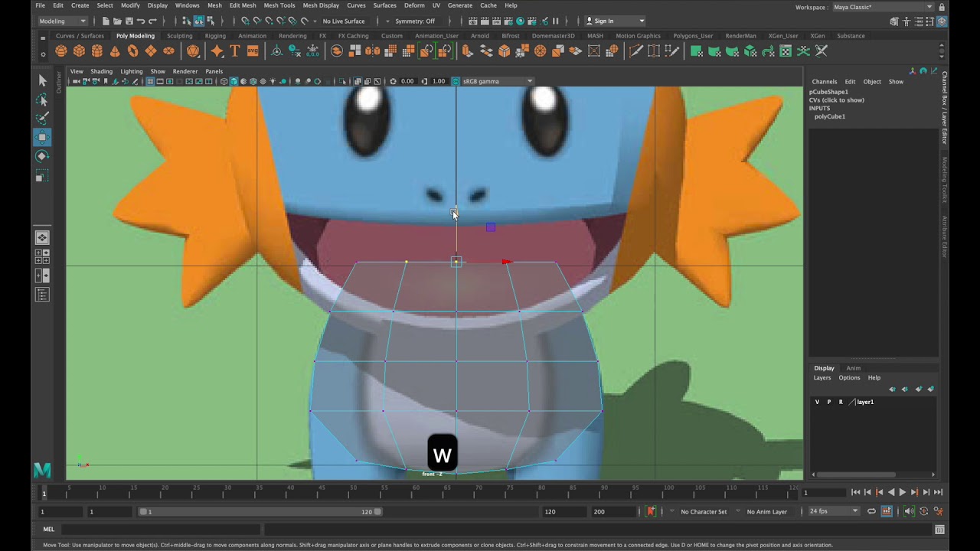Open the sRGB gamma view transform dropdown
Image resolution: width=980 pixels, height=551 pixels.
498,81
